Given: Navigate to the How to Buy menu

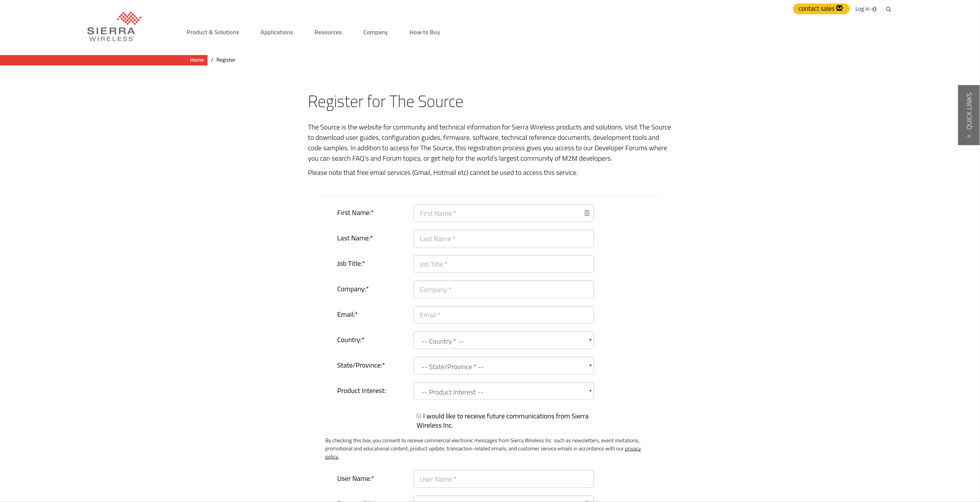Looking at the screenshot, I should pyautogui.click(x=424, y=32).
